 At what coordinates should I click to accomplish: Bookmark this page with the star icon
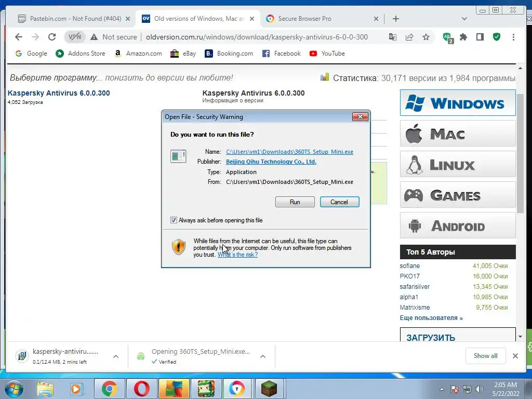(426, 37)
